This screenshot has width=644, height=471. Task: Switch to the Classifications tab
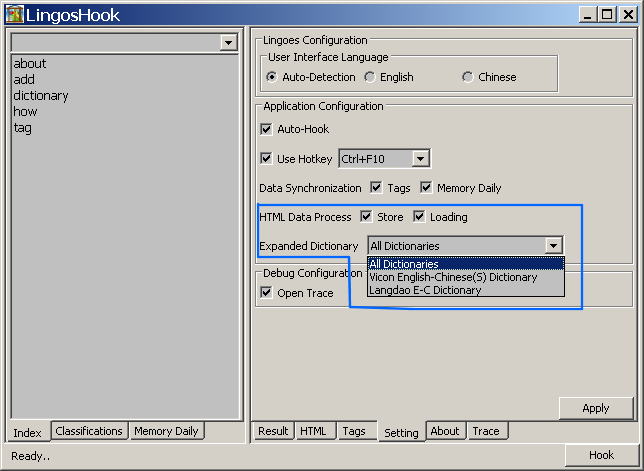click(89, 431)
